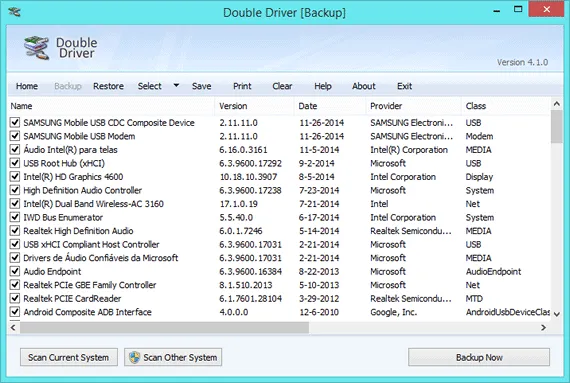Screen dimensions: 570x383
Task: Click class AudioEndpoint
Action: click(x=493, y=271)
